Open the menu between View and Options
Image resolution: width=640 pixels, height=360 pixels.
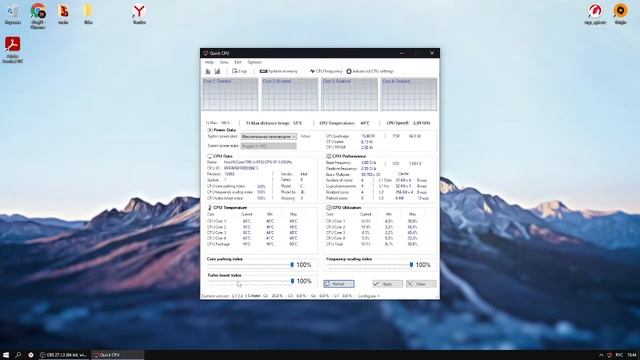tap(238, 62)
